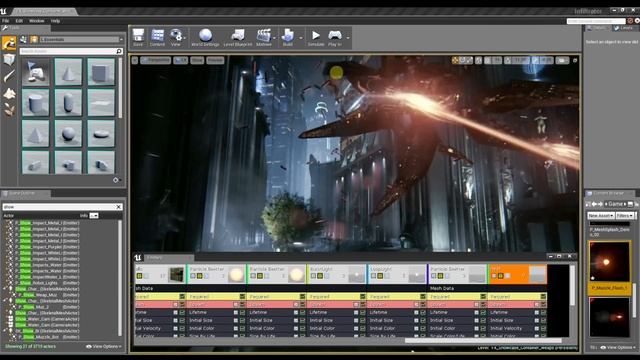Click the Unreal logo in the Cascade panel
Viewport: 640px width, 360px height.
(138, 258)
